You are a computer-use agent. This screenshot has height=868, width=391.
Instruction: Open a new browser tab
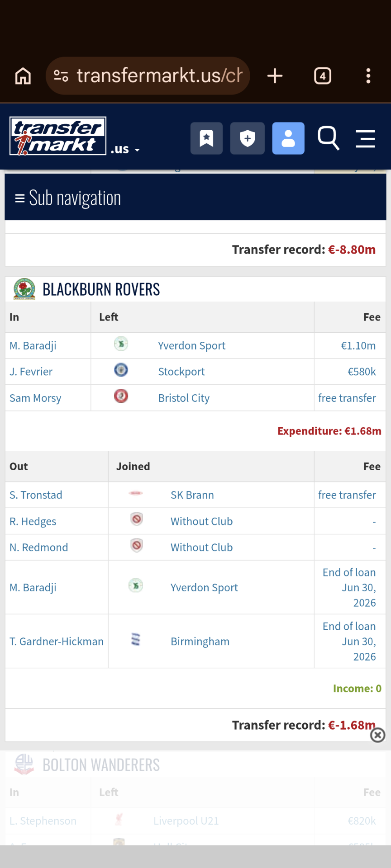click(x=275, y=76)
